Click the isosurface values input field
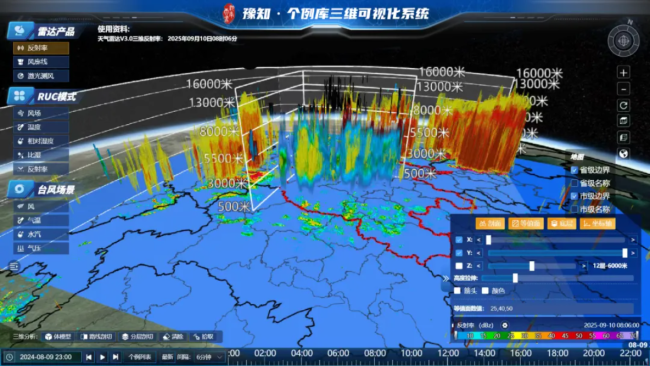 [x=561, y=308]
